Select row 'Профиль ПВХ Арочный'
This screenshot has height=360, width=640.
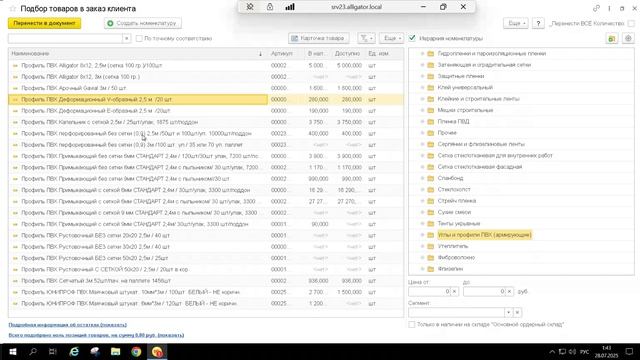(x=206, y=88)
